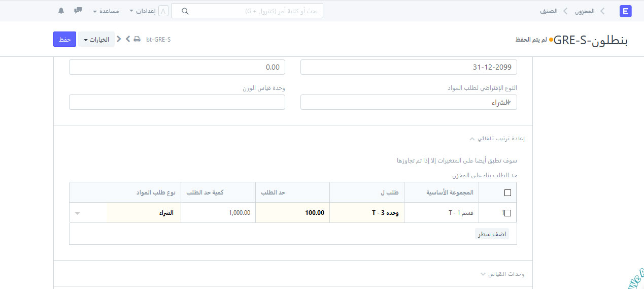Open the إعدادات settings menu
Image resolution: width=644 pixels, height=289 pixels.
point(143,11)
